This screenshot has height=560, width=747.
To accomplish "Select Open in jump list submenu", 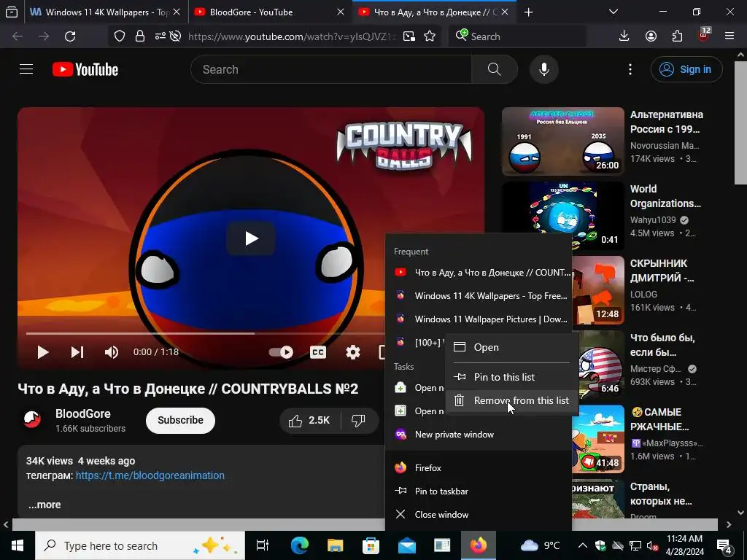I will [x=511, y=347].
